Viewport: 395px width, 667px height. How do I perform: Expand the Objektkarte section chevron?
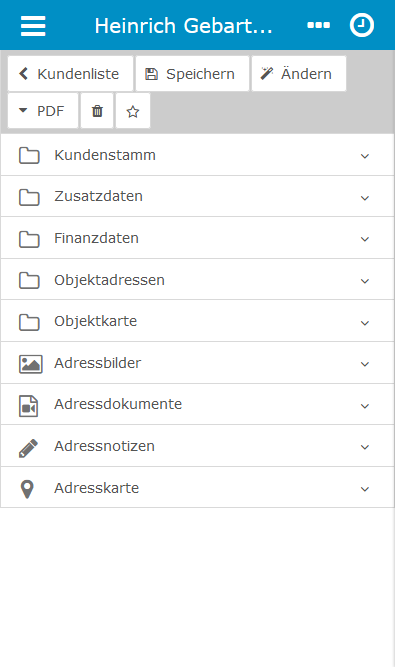tap(364, 323)
